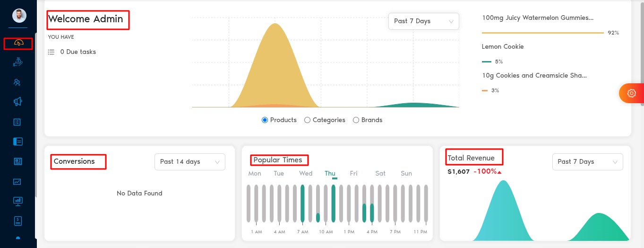Viewport: 644px width, 248px height.
Task: Click the Welcome Admin heading
Action: [x=86, y=19]
